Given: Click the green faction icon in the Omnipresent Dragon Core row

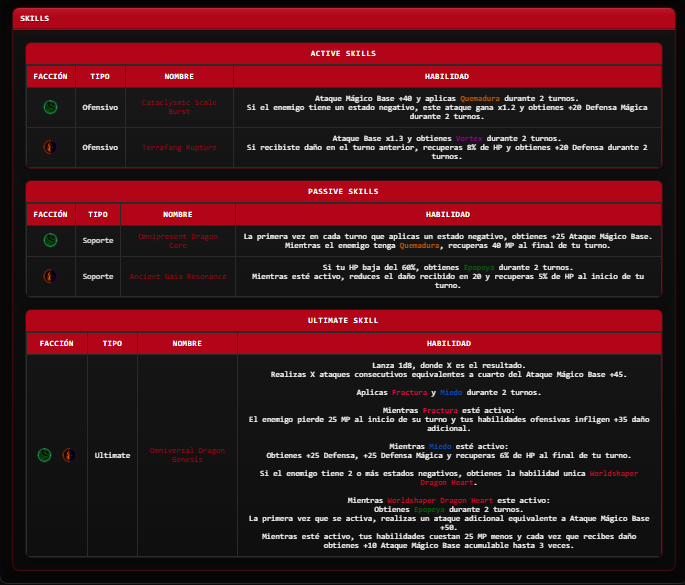Looking at the screenshot, I should click(x=51, y=240).
